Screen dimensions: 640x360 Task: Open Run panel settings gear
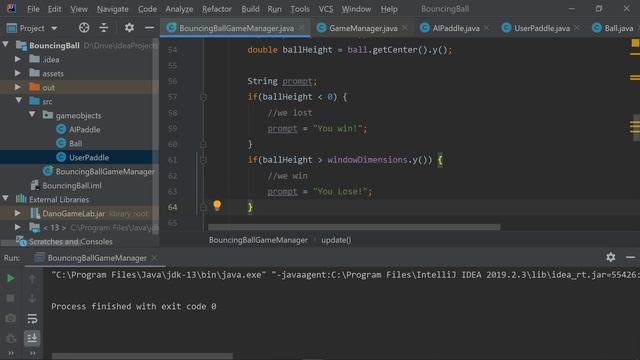click(x=611, y=257)
